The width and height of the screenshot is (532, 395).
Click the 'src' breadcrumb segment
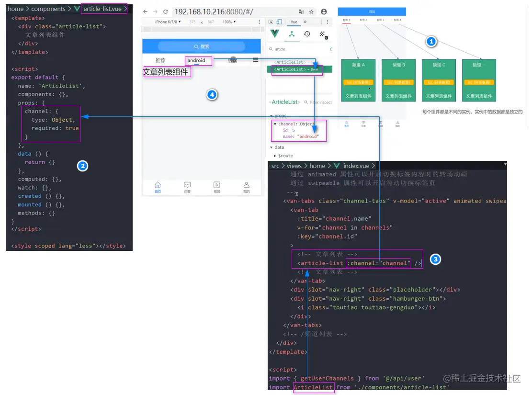275,166
